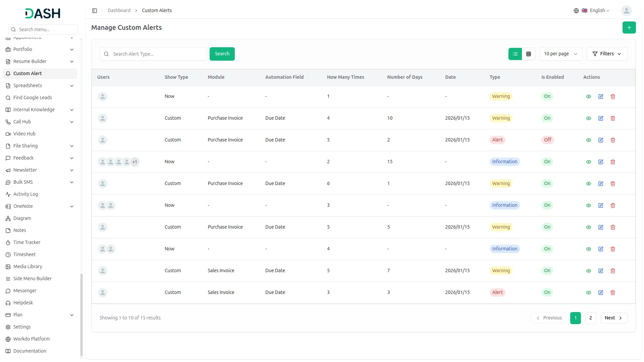The width and height of the screenshot is (644, 362).
Task: View the alert with Off status
Action: tap(588, 140)
